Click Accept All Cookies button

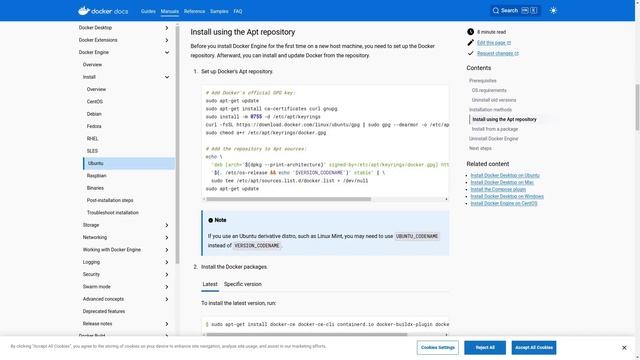(x=534, y=348)
